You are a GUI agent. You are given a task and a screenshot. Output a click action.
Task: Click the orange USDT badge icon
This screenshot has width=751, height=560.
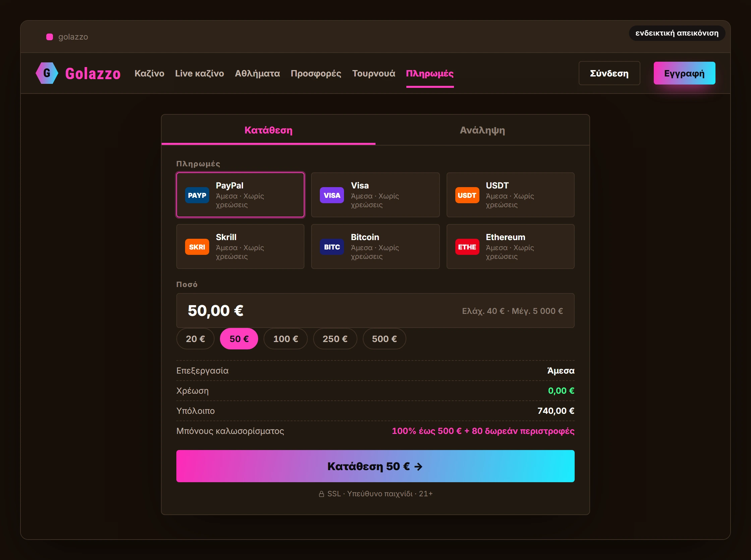(x=467, y=195)
